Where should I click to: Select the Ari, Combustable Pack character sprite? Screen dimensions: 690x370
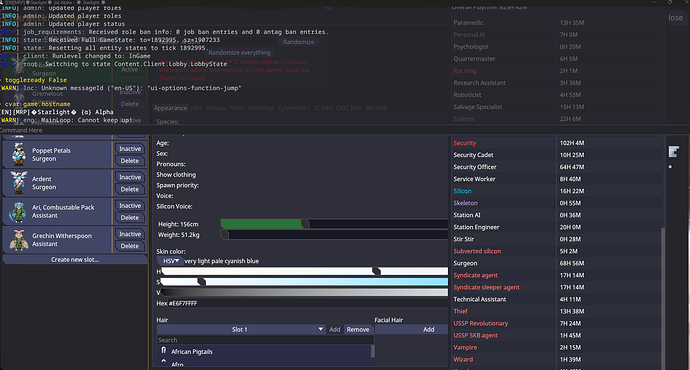pos(18,212)
